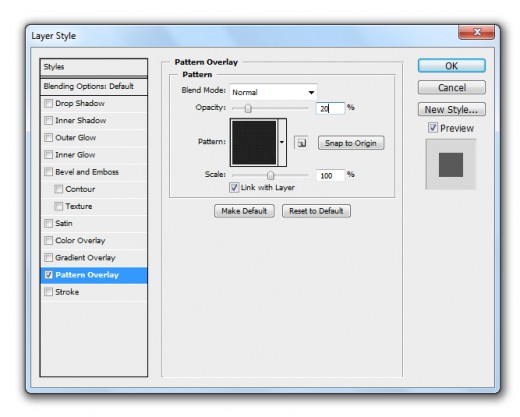Close the Layer Style dialog
520x417 pixels.
coord(477,32)
